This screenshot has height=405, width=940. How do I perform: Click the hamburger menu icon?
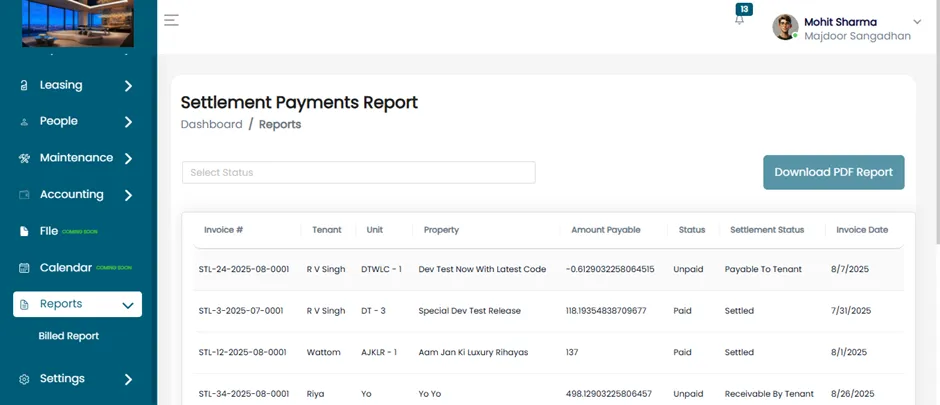pos(171,20)
